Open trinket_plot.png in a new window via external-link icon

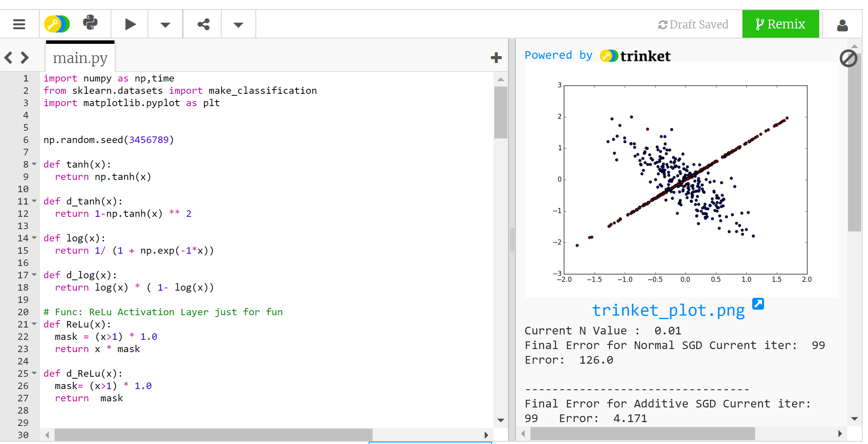coord(757,304)
